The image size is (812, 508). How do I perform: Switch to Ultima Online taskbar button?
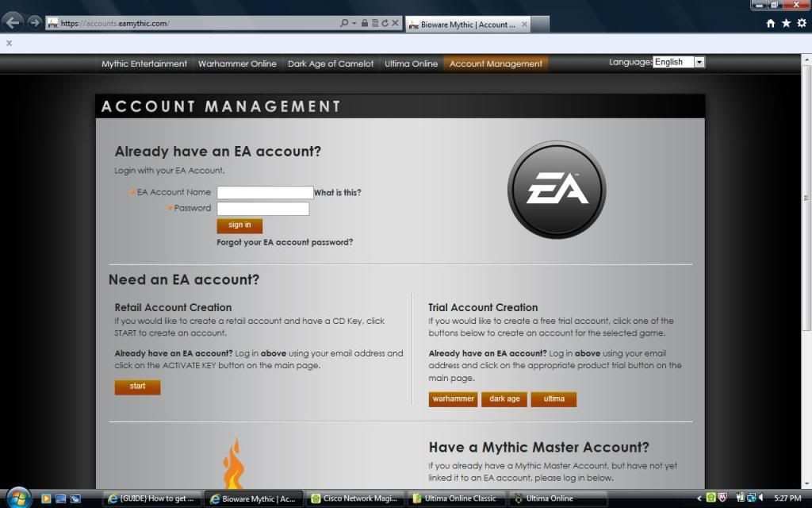click(x=558, y=498)
